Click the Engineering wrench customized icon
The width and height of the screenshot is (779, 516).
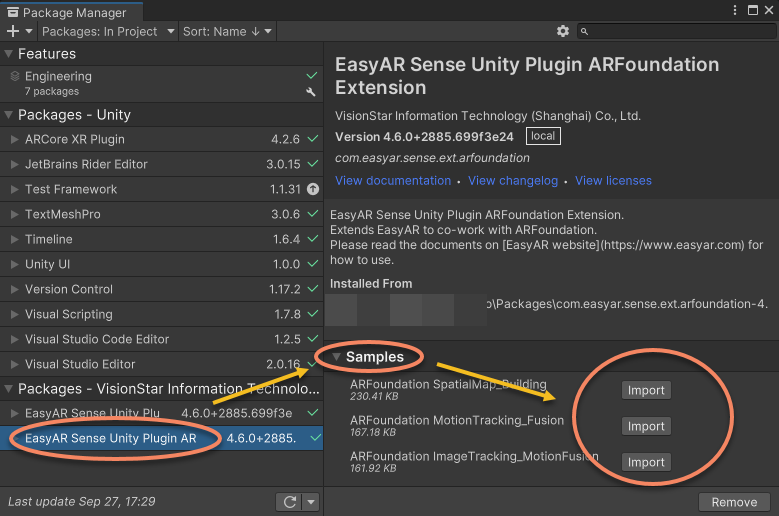pos(311,91)
